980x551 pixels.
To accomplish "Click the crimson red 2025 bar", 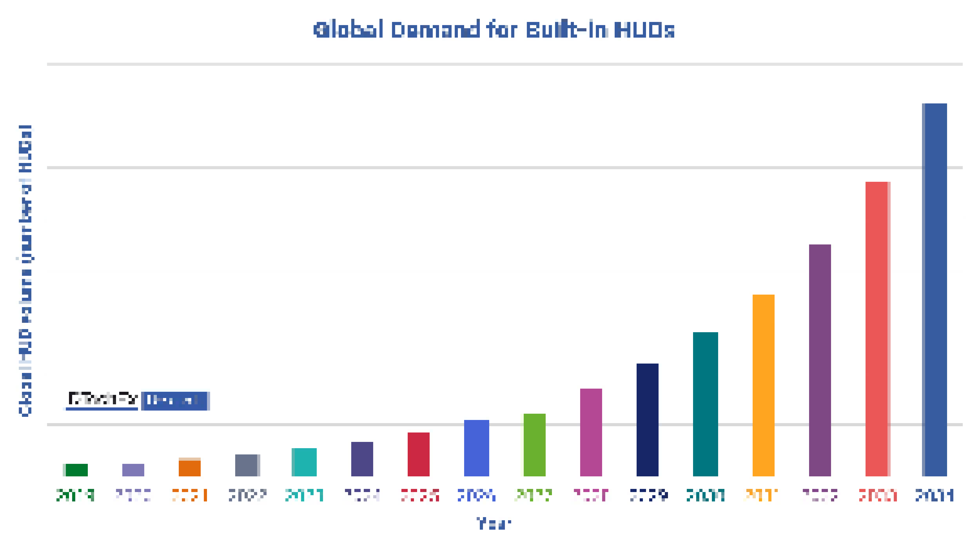I will [x=418, y=454].
